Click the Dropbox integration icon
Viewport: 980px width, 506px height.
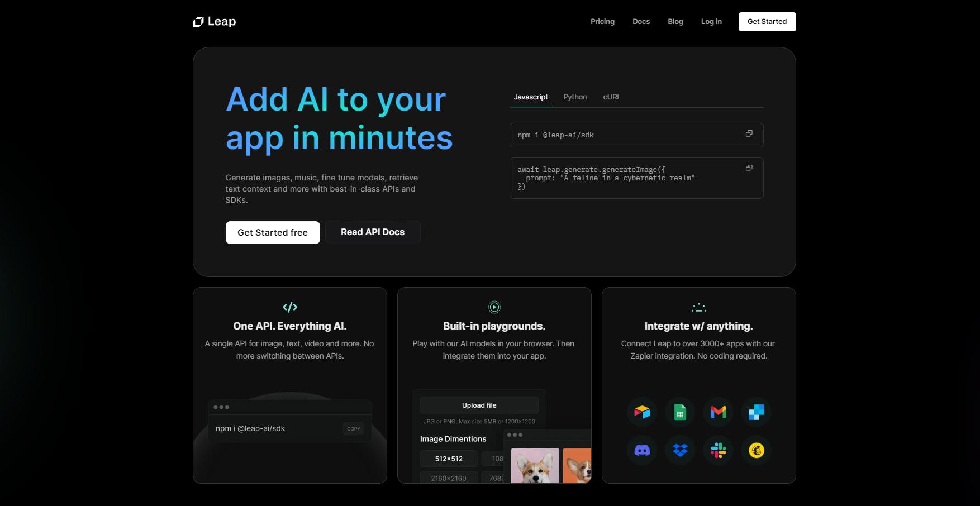pos(680,450)
